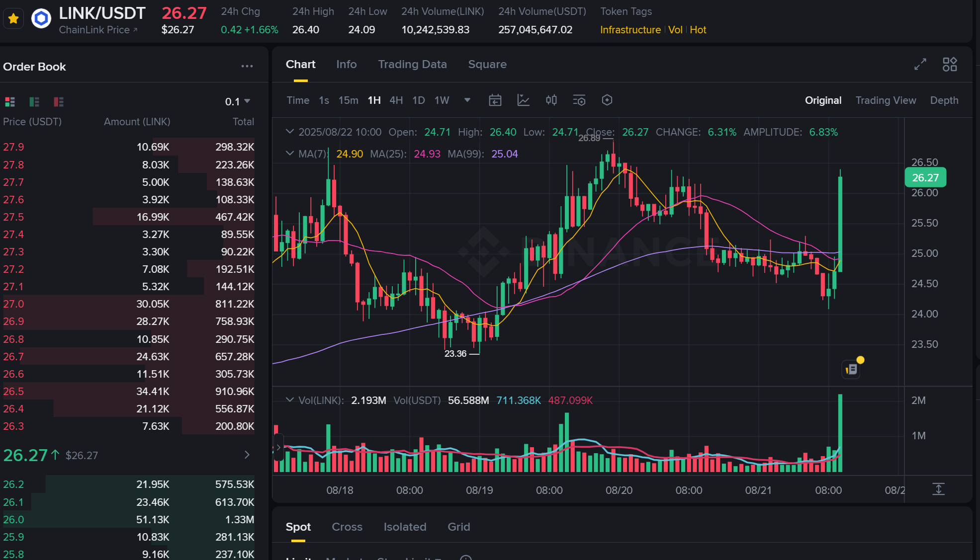Open the candlestick chart style icon
The width and height of the screenshot is (980, 560).
(x=551, y=100)
